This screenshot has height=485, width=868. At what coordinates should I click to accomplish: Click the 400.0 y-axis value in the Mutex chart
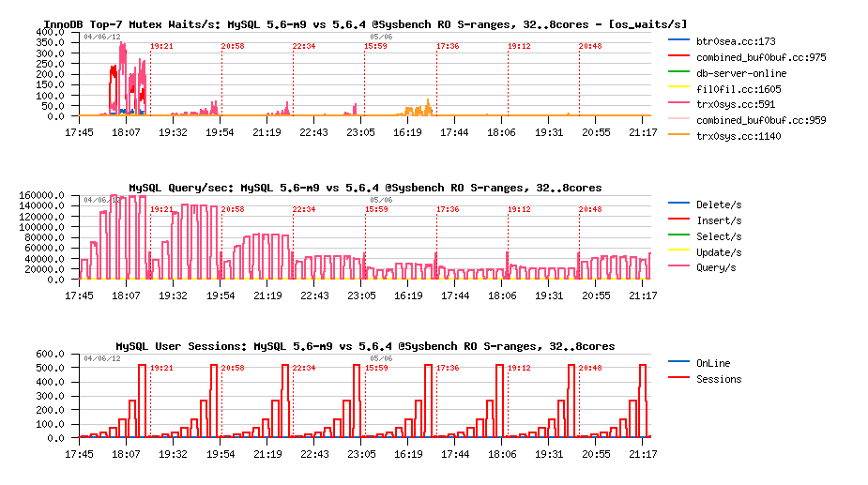[50, 32]
